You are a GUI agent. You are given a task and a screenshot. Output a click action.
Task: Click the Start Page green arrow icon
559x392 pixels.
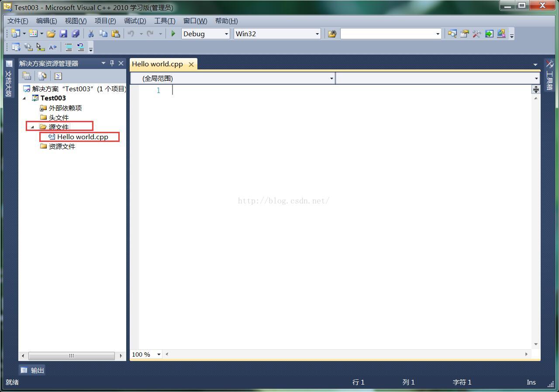489,34
